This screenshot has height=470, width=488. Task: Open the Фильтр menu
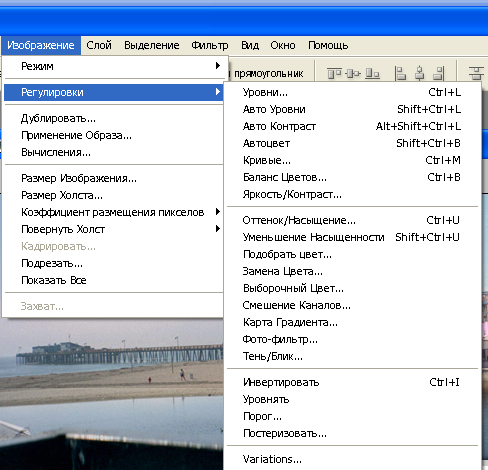(x=210, y=45)
